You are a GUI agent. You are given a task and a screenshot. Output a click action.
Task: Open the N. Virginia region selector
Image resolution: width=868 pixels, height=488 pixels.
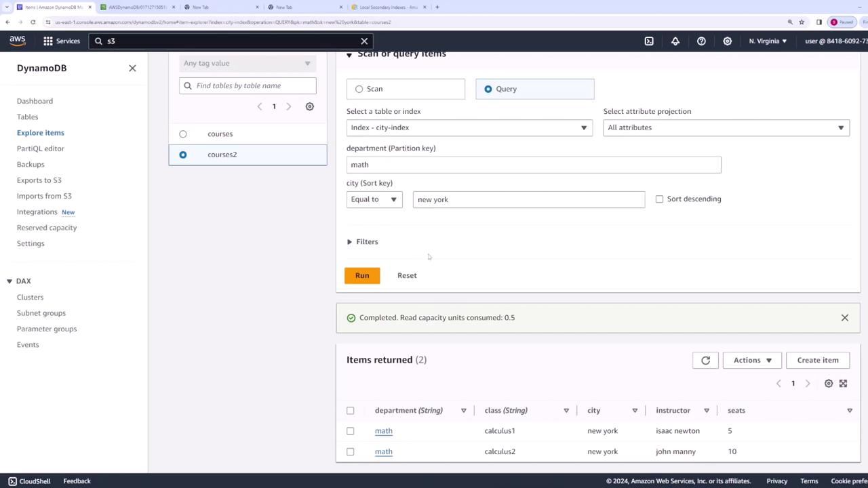point(768,41)
